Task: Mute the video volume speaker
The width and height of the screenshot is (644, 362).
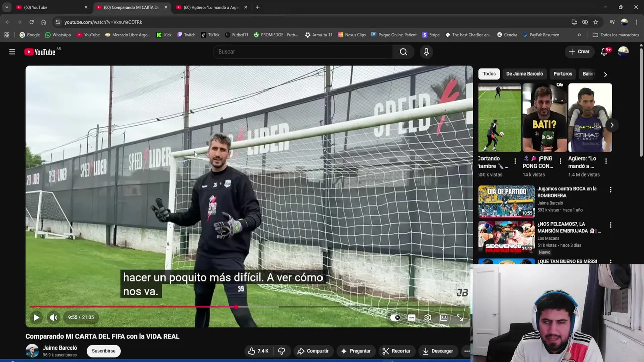Action: [53, 317]
